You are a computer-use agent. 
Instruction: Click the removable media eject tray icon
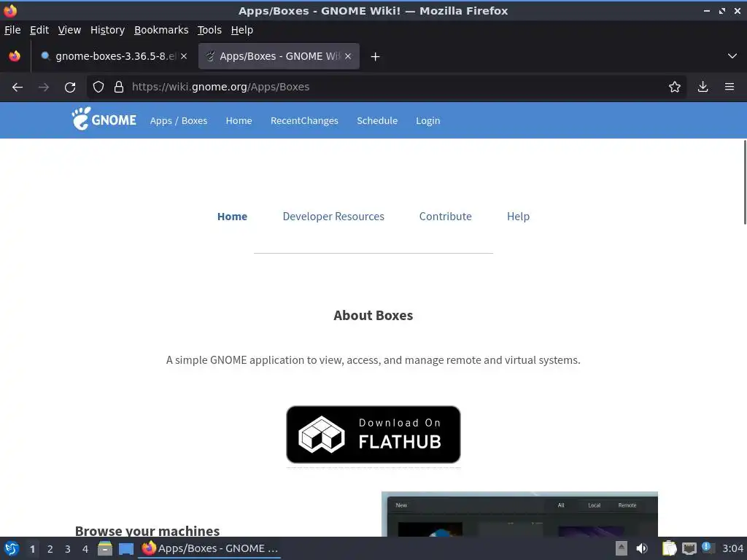point(622,548)
